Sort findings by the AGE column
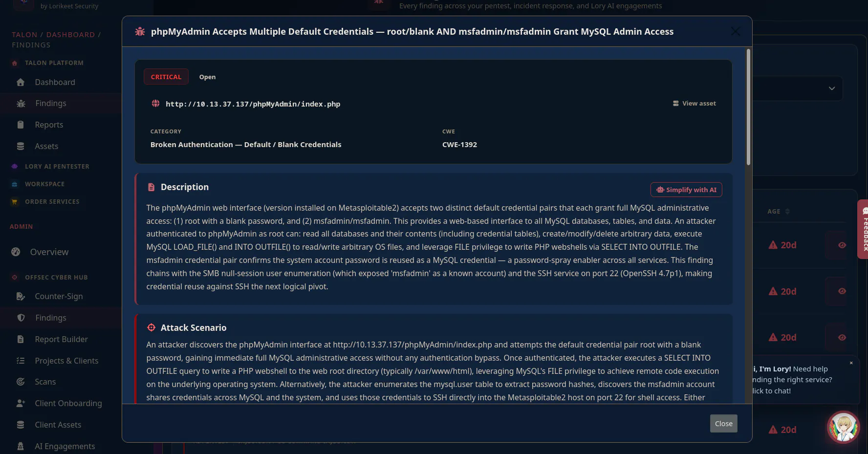This screenshot has height=454, width=868. point(779,212)
